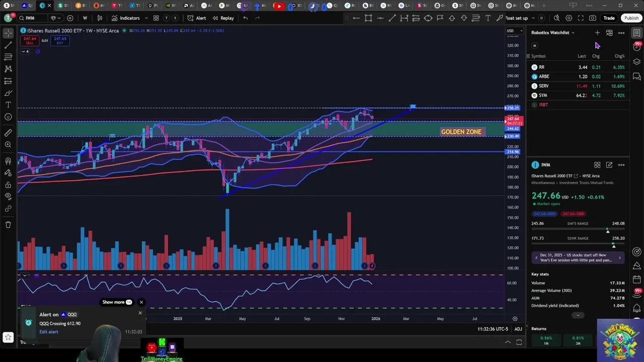Open the Indicators menu
Viewport: 644px width, 362px height.
pyautogui.click(x=126, y=18)
